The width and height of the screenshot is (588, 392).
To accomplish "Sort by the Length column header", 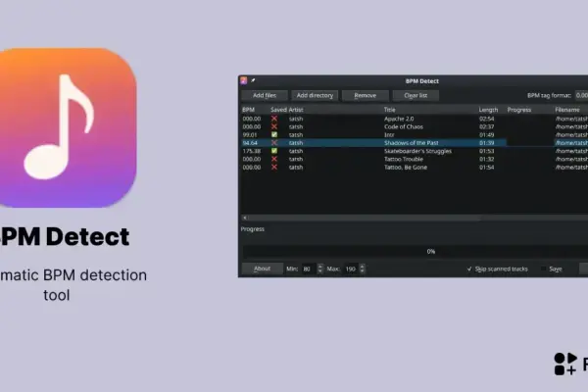I will click(488, 110).
